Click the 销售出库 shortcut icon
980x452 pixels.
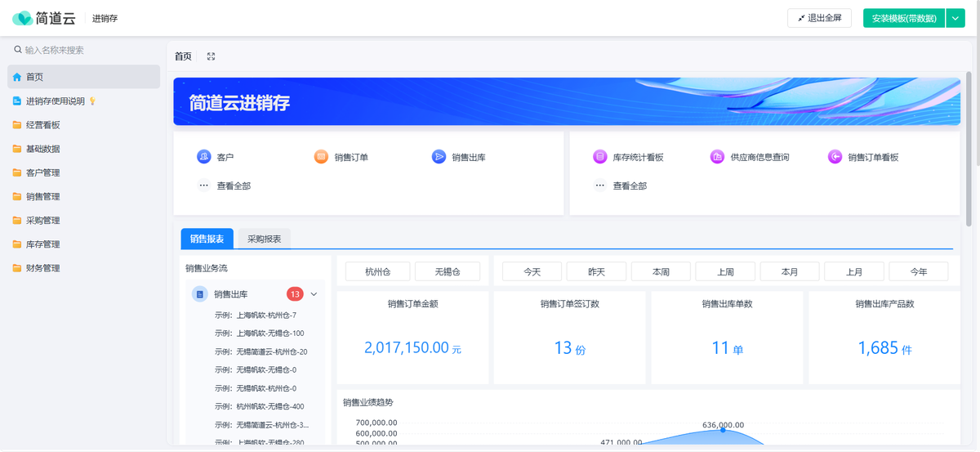(x=439, y=157)
